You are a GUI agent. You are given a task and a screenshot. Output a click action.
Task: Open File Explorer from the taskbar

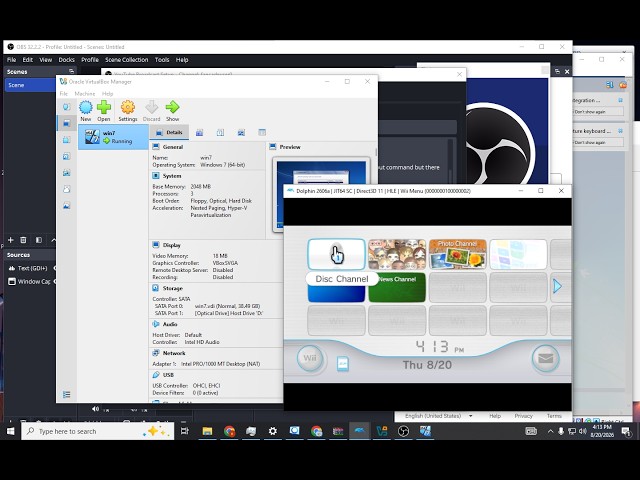(x=207, y=431)
